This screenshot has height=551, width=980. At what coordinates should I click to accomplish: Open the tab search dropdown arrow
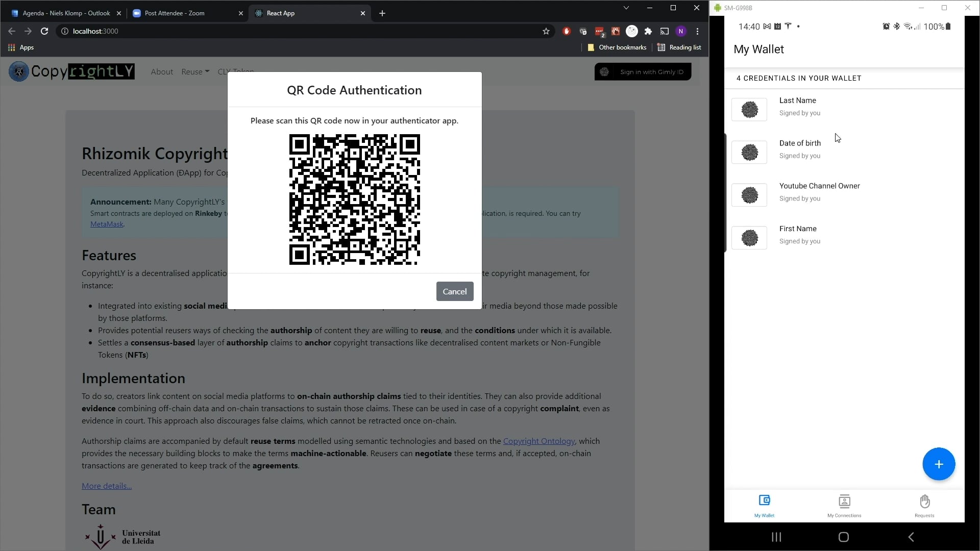pyautogui.click(x=626, y=8)
